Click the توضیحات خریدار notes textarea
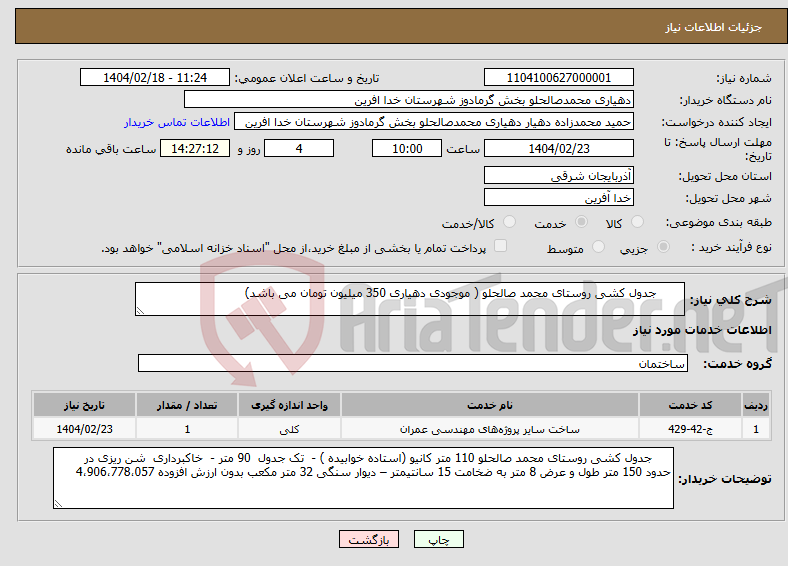The width and height of the screenshot is (788, 566). [x=363, y=478]
